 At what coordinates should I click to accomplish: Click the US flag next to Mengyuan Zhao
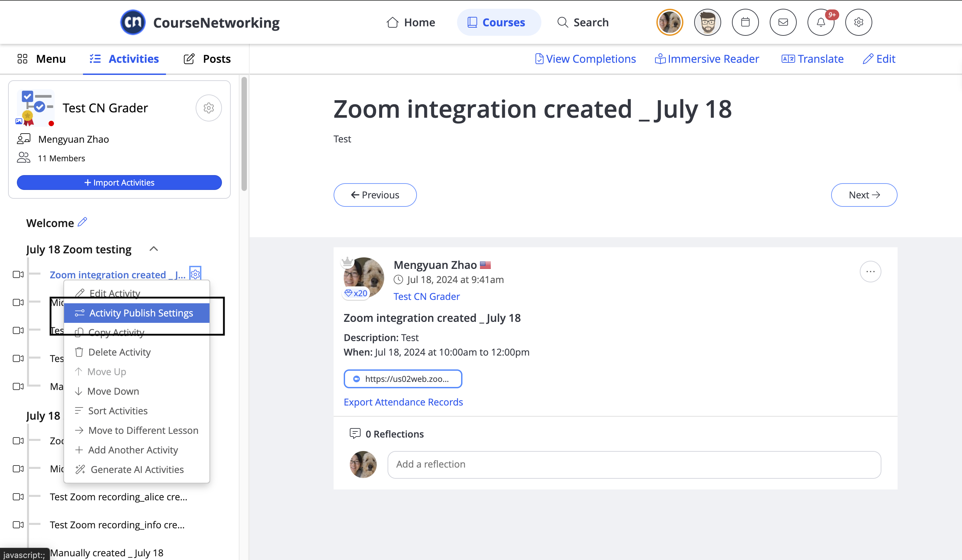coord(485,265)
